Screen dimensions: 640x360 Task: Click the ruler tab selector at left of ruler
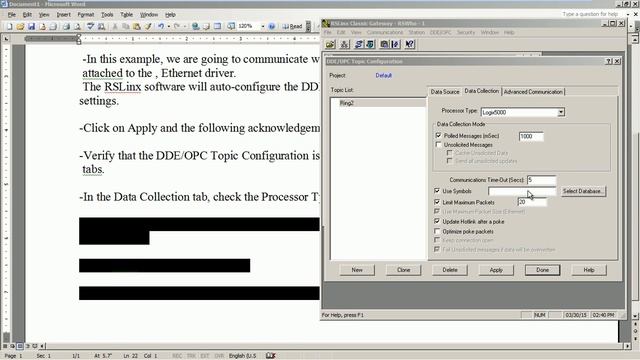tap(6, 38)
